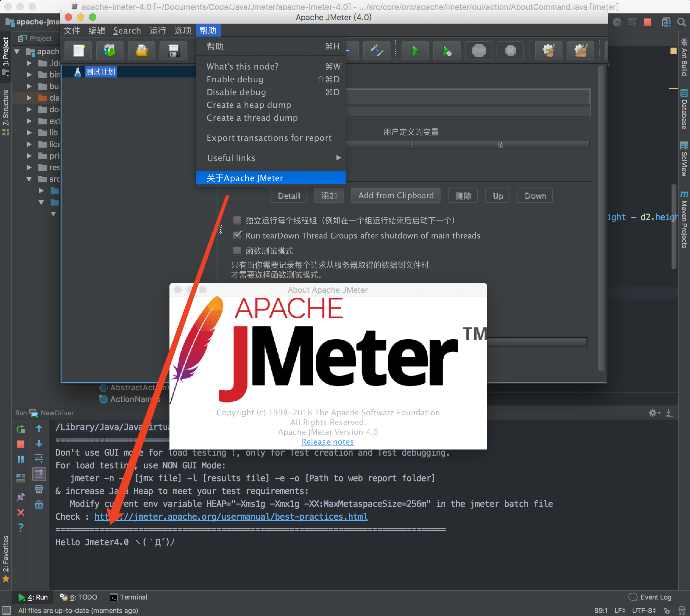Open Event Log in status bar
The image size is (690, 616).
coord(650,597)
